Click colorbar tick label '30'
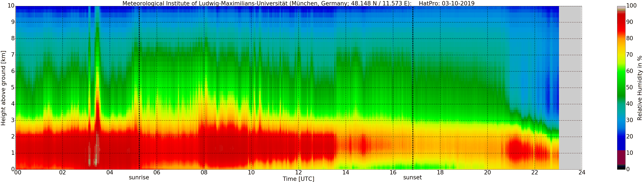 click(629, 120)
